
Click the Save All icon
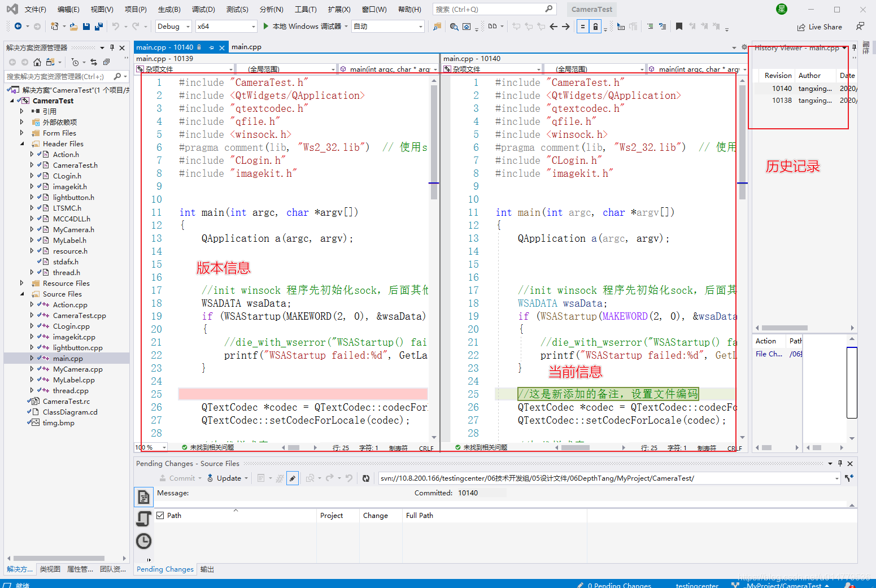(98, 27)
